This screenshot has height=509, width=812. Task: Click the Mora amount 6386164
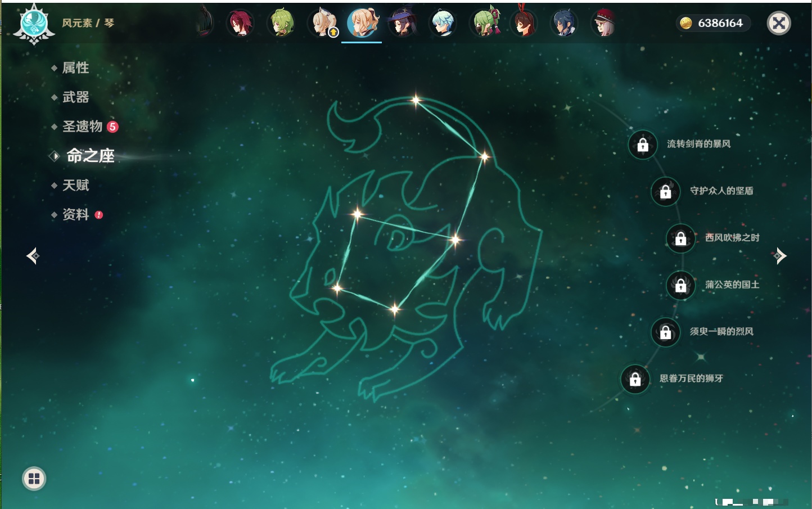pyautogui.click(x=720, y=23)
